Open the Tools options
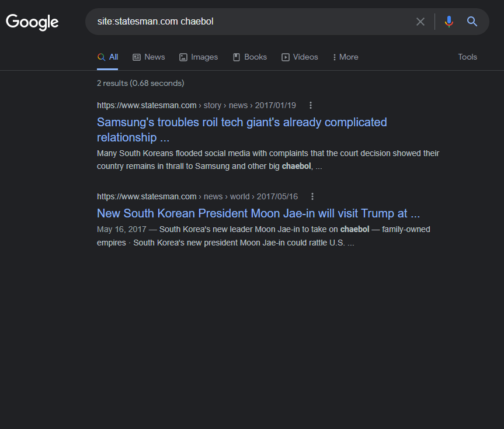The height and width of the screenshot is (429, 504). [x=467, y=57]
